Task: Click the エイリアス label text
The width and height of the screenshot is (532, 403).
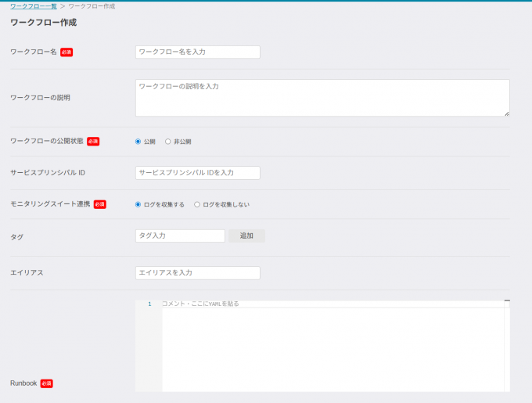Action: (x=27, y=273)
